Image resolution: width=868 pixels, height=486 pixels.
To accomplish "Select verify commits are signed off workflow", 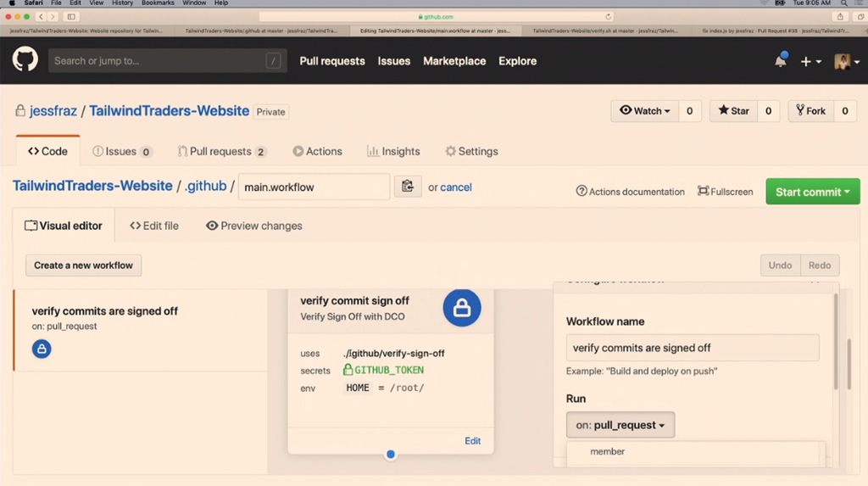I will point(141,330).
